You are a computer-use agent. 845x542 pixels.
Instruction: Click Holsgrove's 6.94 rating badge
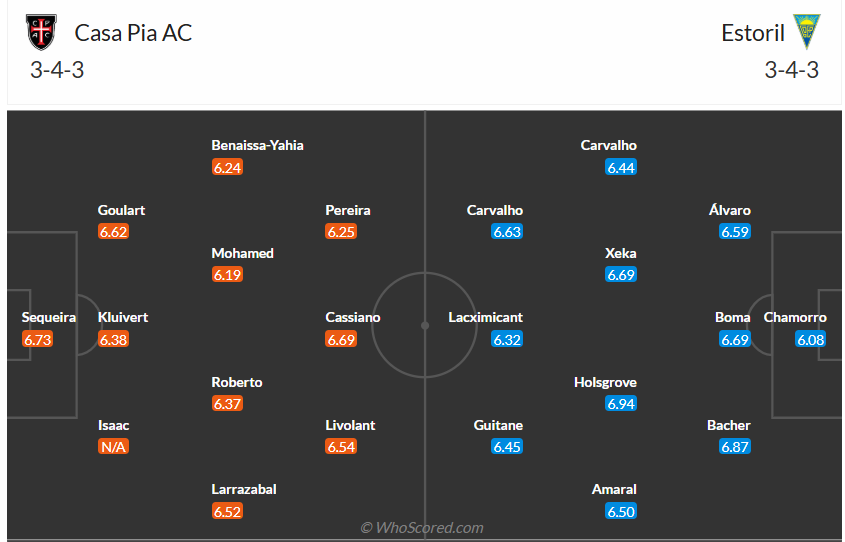[x=621, y=404]
